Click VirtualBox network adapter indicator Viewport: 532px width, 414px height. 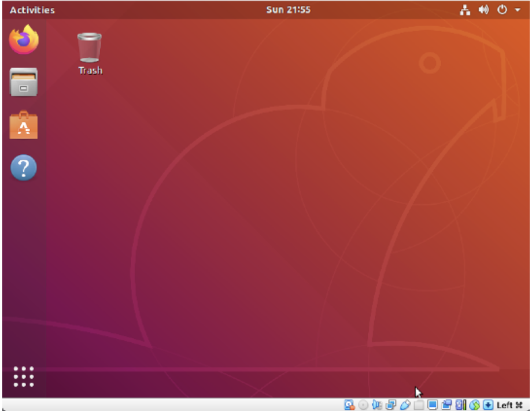tap(391, 405)
